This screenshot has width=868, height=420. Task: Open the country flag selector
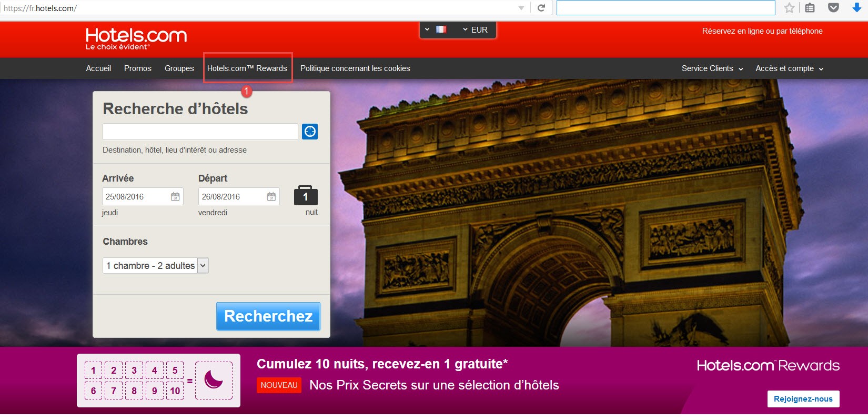tap(436, 29)
